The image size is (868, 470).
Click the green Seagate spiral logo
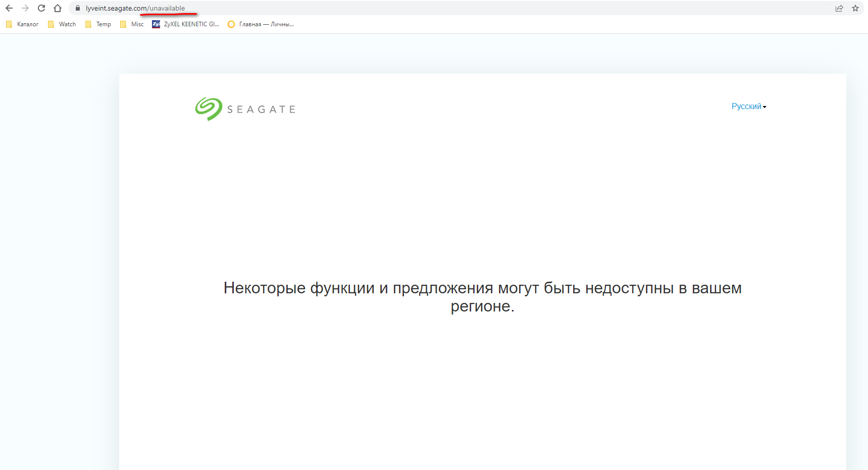click(209, 109)
